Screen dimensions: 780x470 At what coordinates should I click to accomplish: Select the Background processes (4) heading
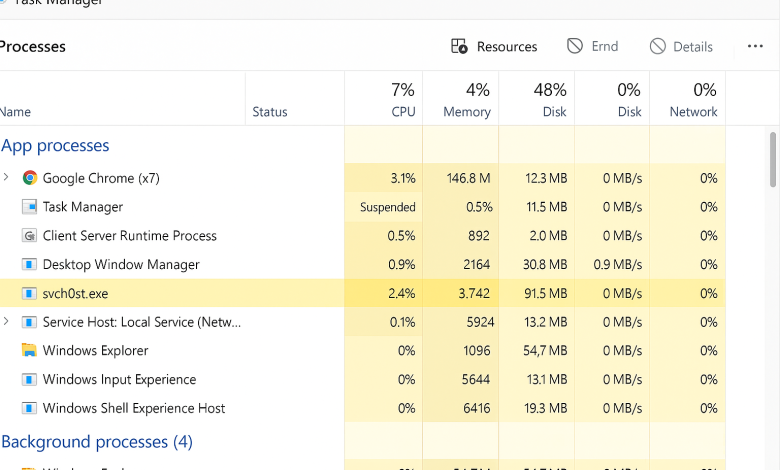click(97, 442)
